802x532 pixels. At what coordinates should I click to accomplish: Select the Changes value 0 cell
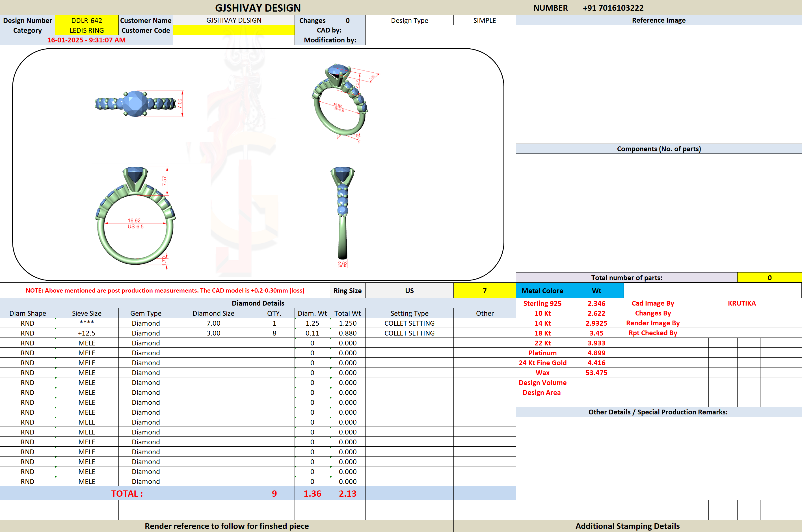coord(347,20)
